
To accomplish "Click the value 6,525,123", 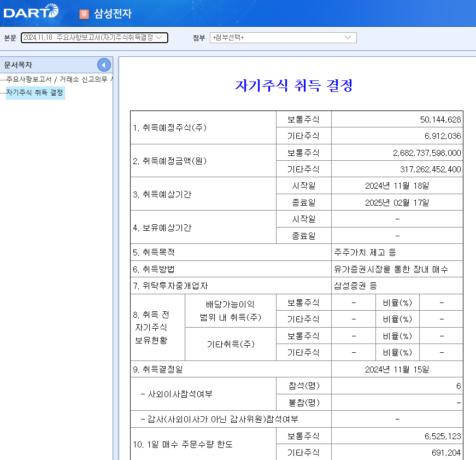I will click(443, 436).
